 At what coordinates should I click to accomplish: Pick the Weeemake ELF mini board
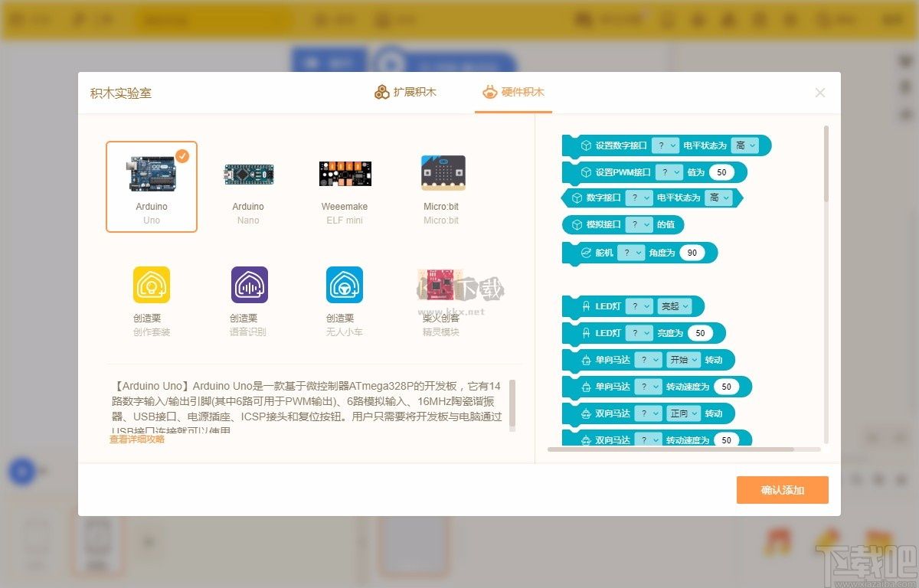345,174
